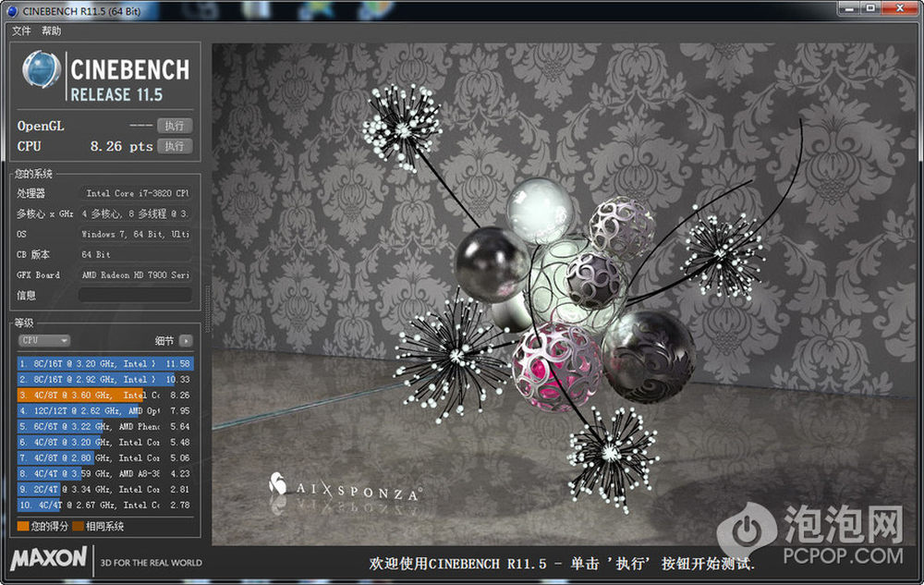Click the empty 信息 info field
The width and height of the screenshot is (924, 585).
click(135, 295)
